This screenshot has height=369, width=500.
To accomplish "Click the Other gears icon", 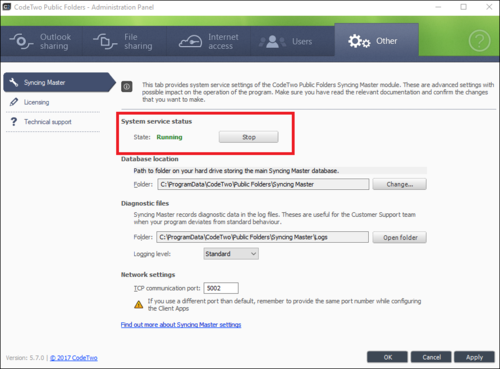I will (359, 41).
